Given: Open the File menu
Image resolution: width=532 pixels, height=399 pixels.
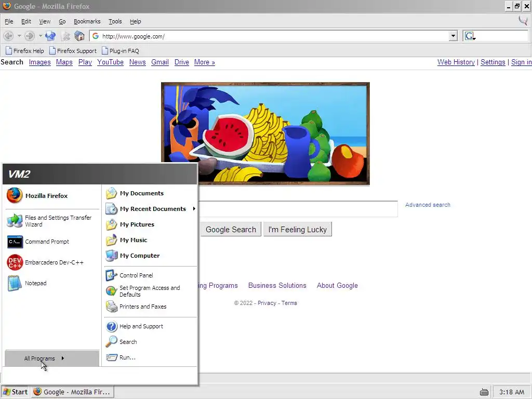Looking at the screenshot, I should tap(9, 21).
